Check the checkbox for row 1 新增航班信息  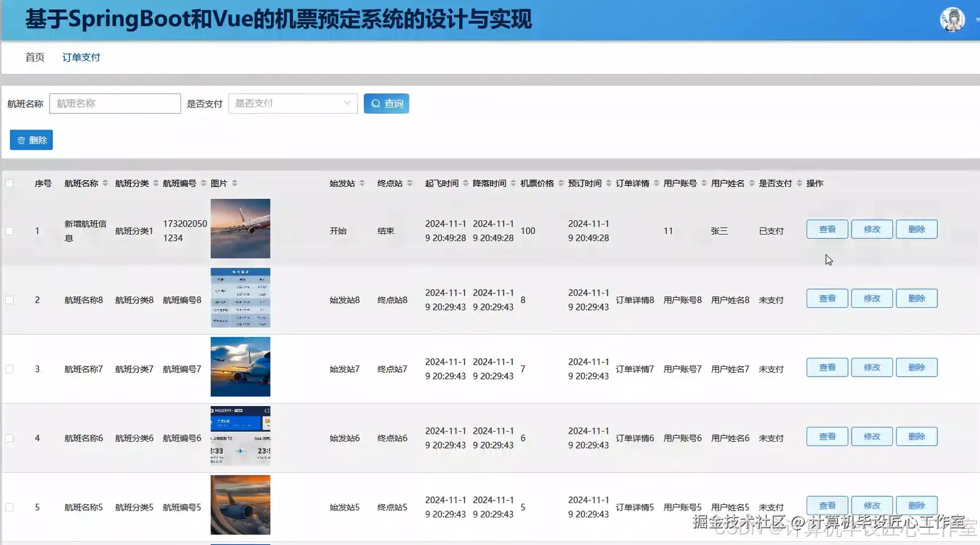9,230
